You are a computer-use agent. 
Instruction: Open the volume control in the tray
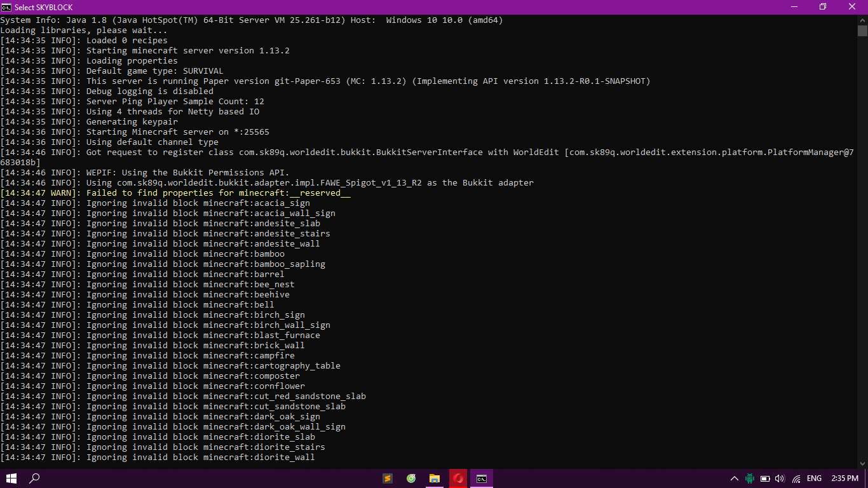[780, 478]
